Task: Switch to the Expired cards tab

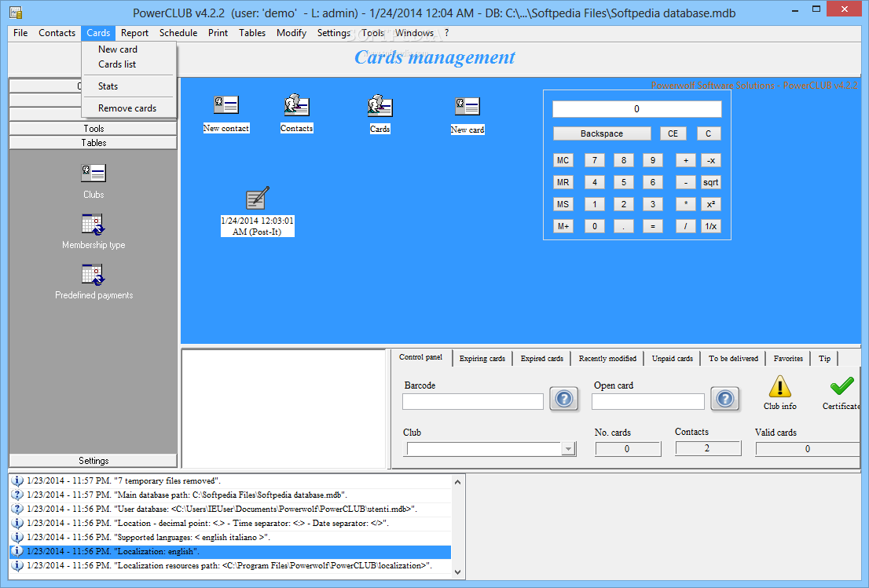Action: click(x=542, y=358)
